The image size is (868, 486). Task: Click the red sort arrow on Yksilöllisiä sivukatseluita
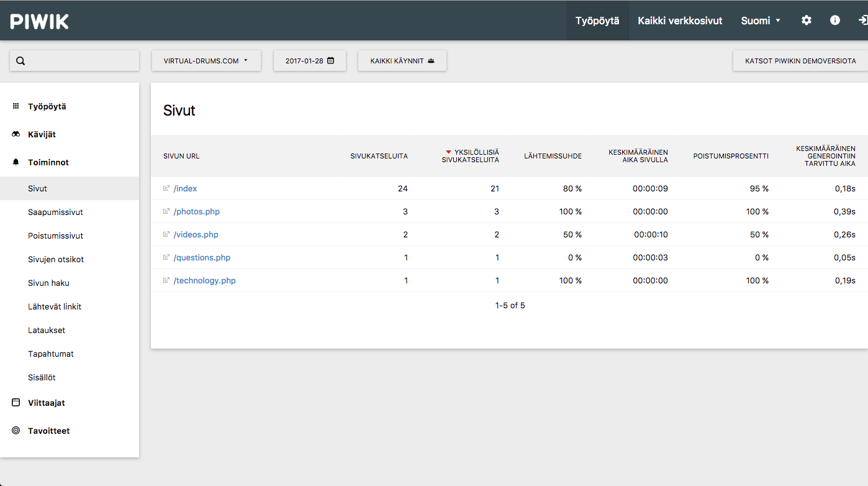pos(448,152)
